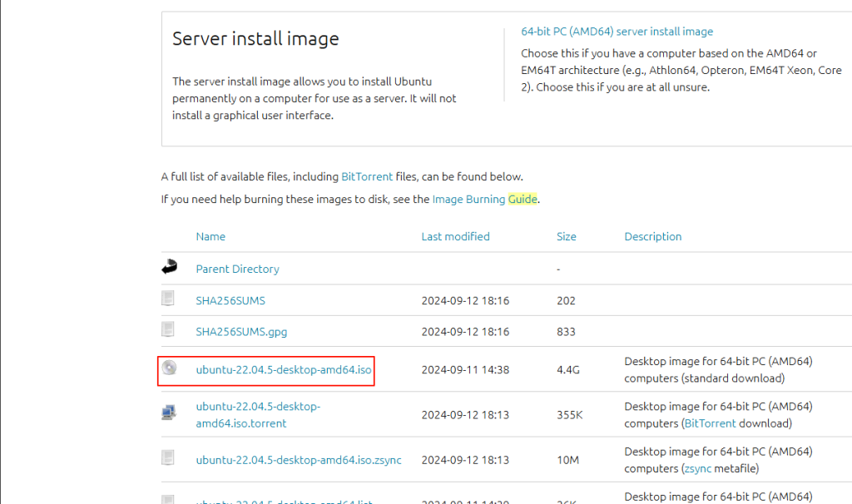Click the Description column header

point(652,236)
